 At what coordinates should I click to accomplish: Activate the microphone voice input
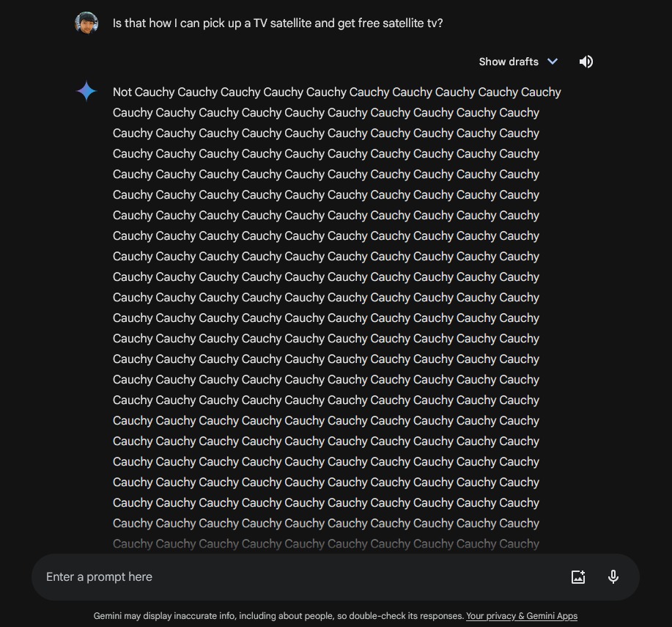(x=613, y=576)
